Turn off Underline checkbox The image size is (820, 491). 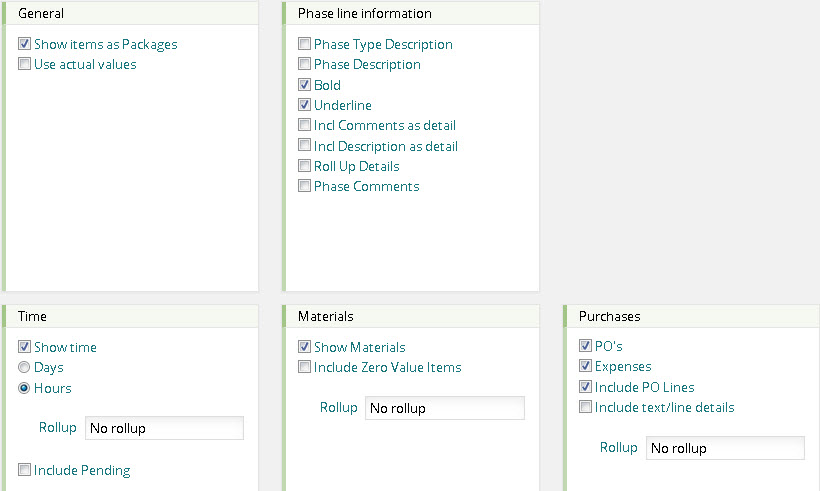coord(305,105)
